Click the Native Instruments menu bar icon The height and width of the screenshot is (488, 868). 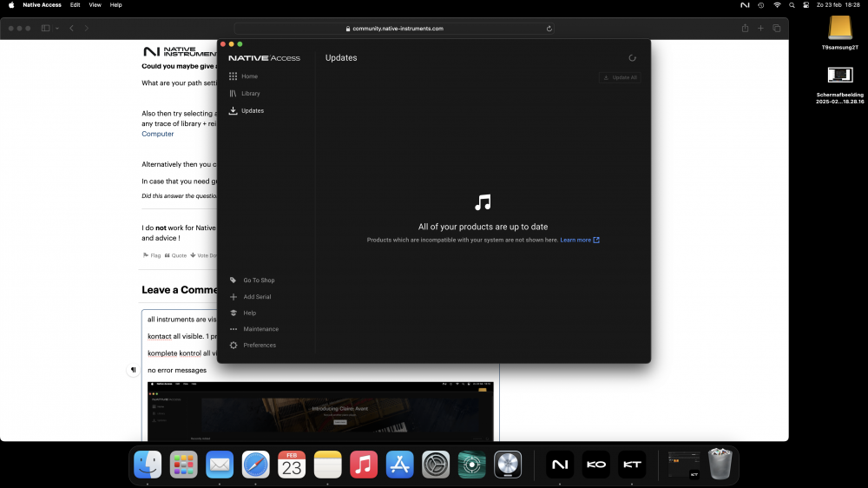click(745, 5)
